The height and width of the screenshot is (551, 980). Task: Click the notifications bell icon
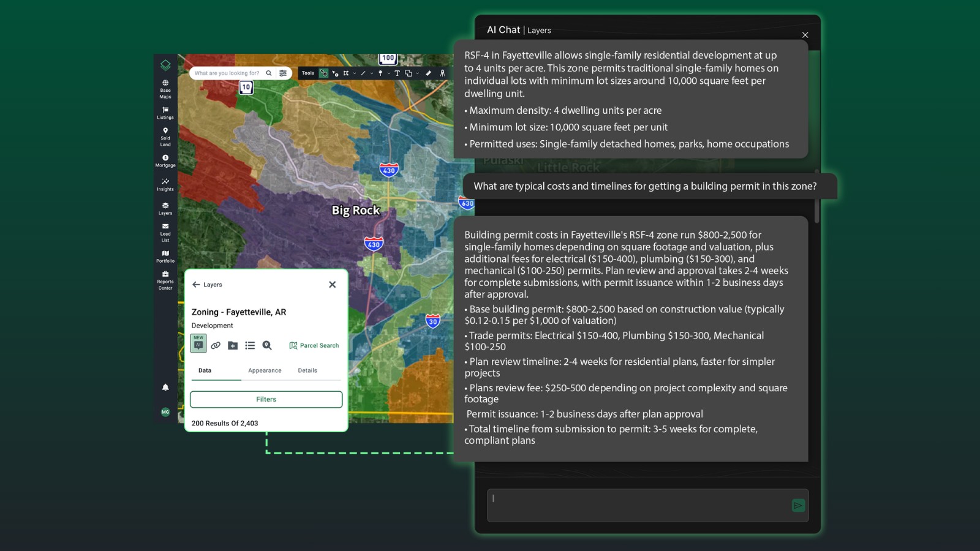click(x=165, y=388)
